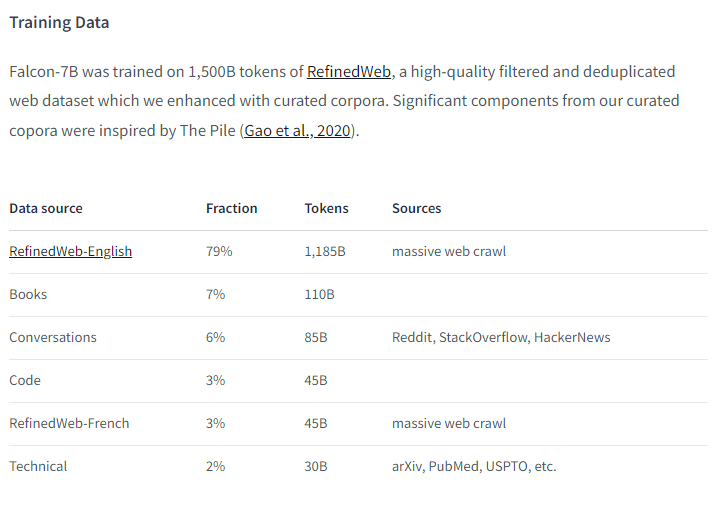Viewport: 716px width, 517px height.
Task: Follow the RefinedWeb-English table link
Action: [70, 251]
